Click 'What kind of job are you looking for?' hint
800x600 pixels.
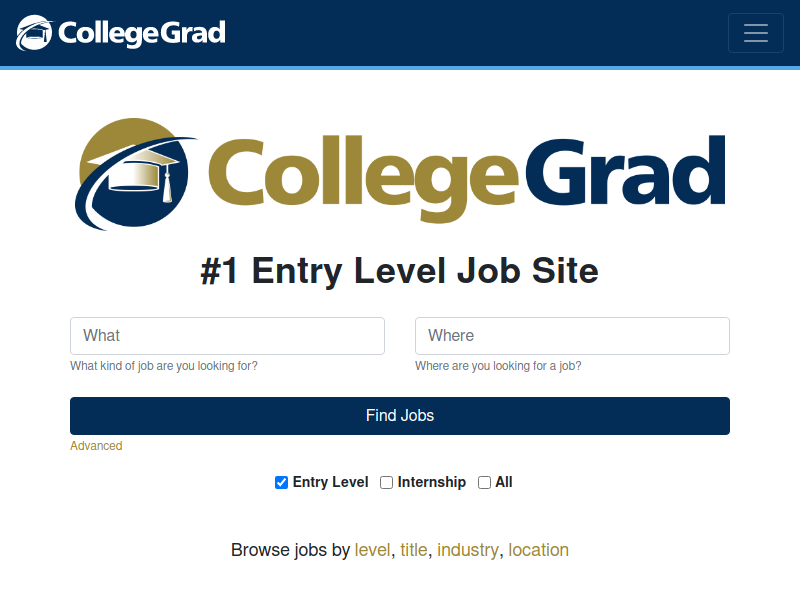click(x=164, y=366)
